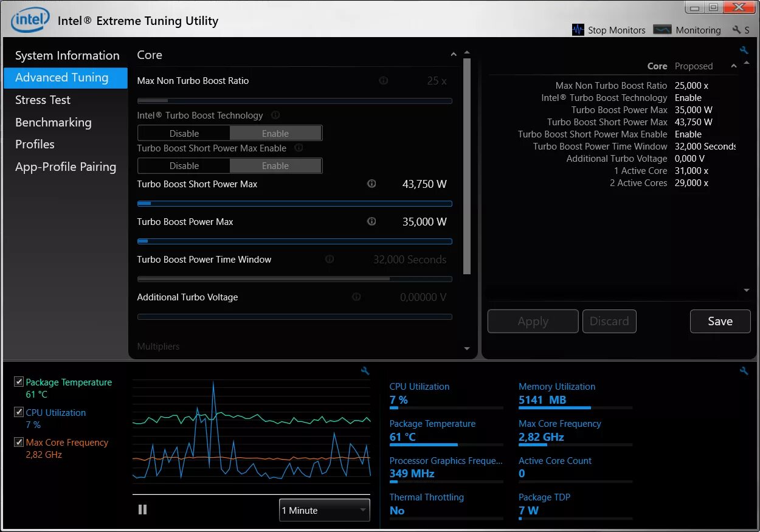Image resolution: width=760 pixels, height=532 pixels.
Task: Select Advanced Tuning section
Action: (x=66, y=78)
